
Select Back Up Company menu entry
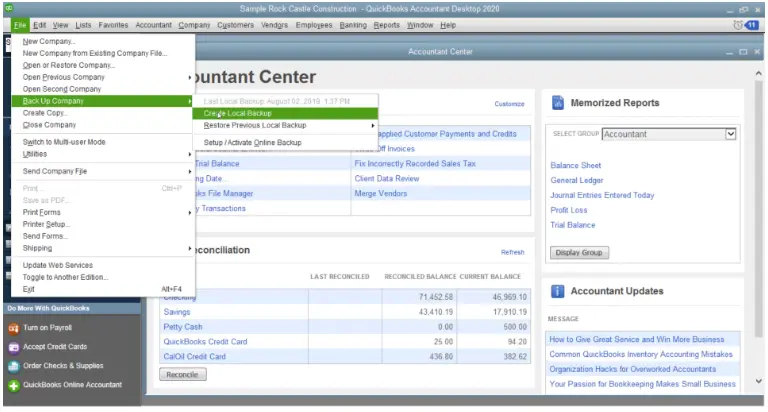point(102,101)
